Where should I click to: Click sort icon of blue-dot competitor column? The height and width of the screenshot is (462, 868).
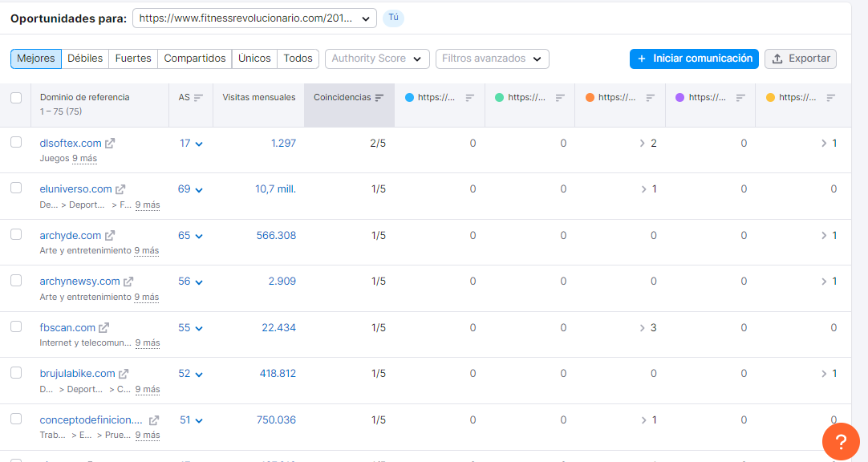pyautogui.click(x=470, y=98)
